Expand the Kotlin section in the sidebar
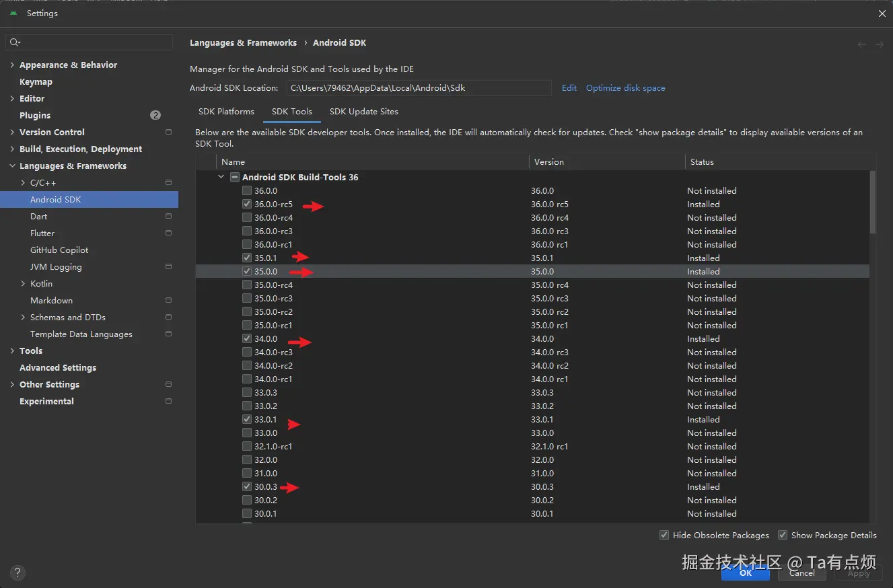This screenshot has height=588, width=893. pos(22,283)
